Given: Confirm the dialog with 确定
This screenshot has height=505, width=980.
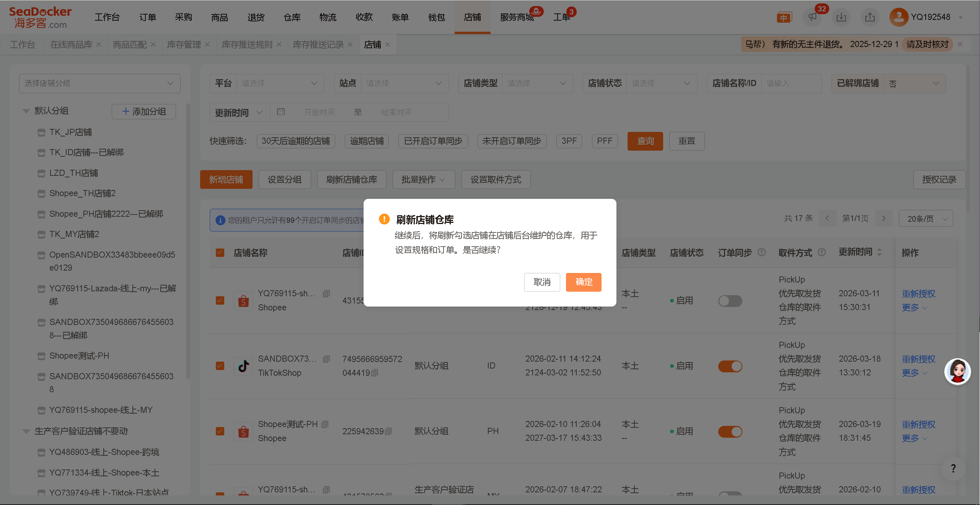Looking at the screenshot, I should tap(584, 282).
